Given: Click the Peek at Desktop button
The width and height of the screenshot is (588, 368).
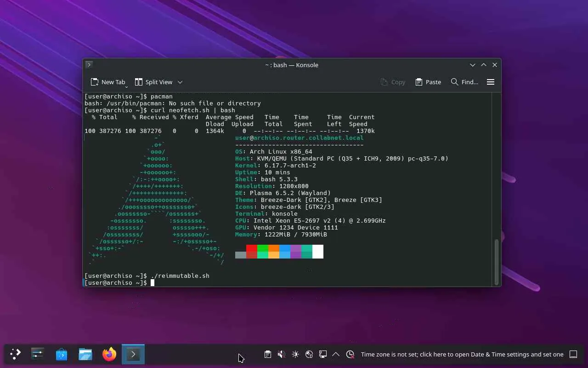Looking at the screenshot, I should click(573, 354).
